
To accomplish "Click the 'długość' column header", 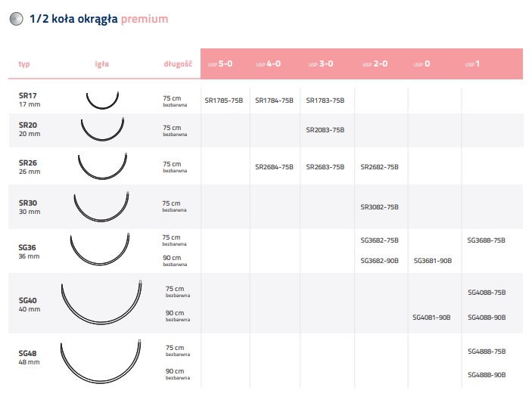I will click(x=176, y=64).
